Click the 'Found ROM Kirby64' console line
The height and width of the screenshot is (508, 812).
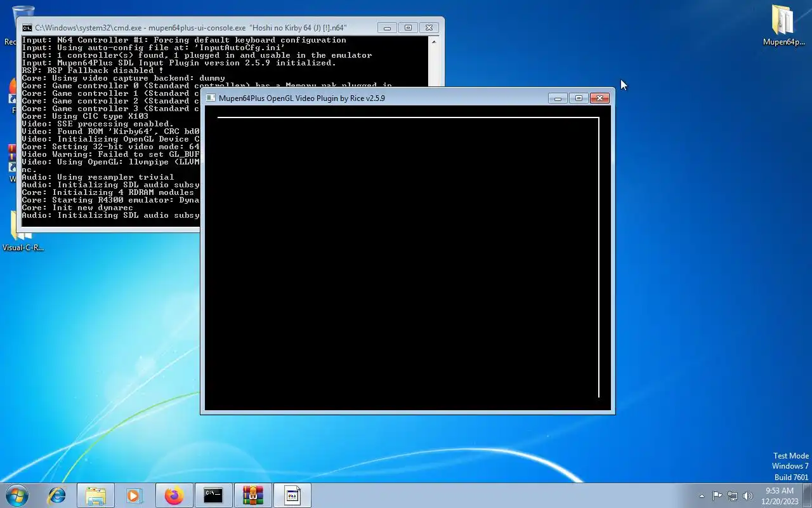coord(110,131)
